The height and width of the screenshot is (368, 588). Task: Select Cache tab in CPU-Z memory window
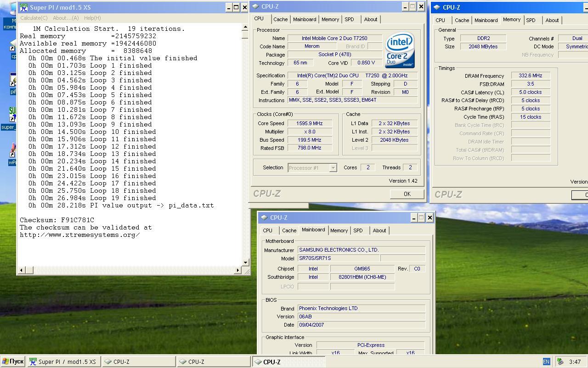tap(462, 20)
